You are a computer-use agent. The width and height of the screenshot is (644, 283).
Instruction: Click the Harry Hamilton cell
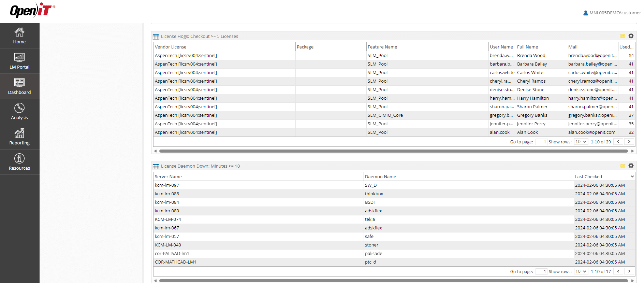pyautogui.click(x=541, y=98)
